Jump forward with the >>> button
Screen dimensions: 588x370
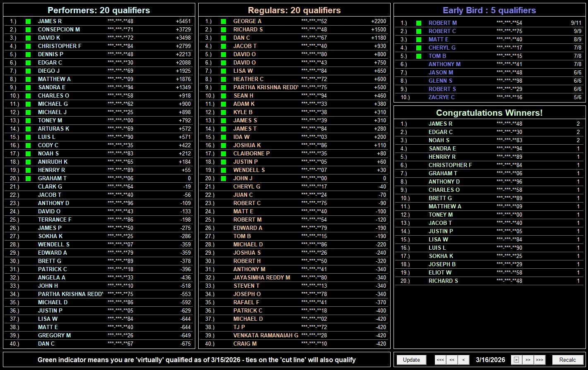coord(539,360)
